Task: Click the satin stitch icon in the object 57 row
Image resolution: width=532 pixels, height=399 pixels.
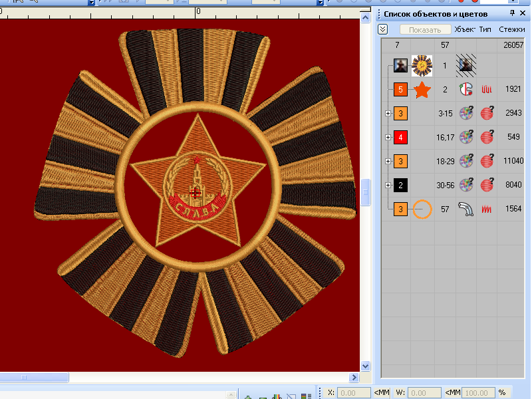Action: click(487, 209)
